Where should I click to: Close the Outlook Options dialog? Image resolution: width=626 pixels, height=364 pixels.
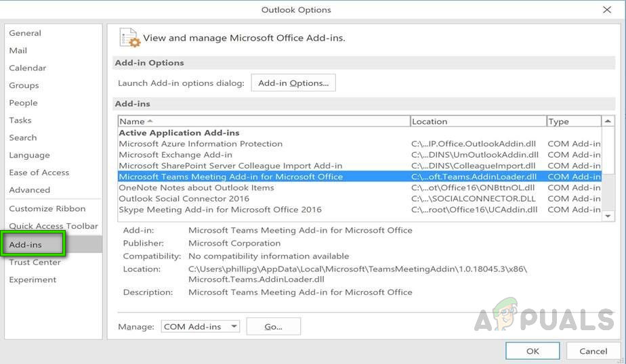click(606, 9)
